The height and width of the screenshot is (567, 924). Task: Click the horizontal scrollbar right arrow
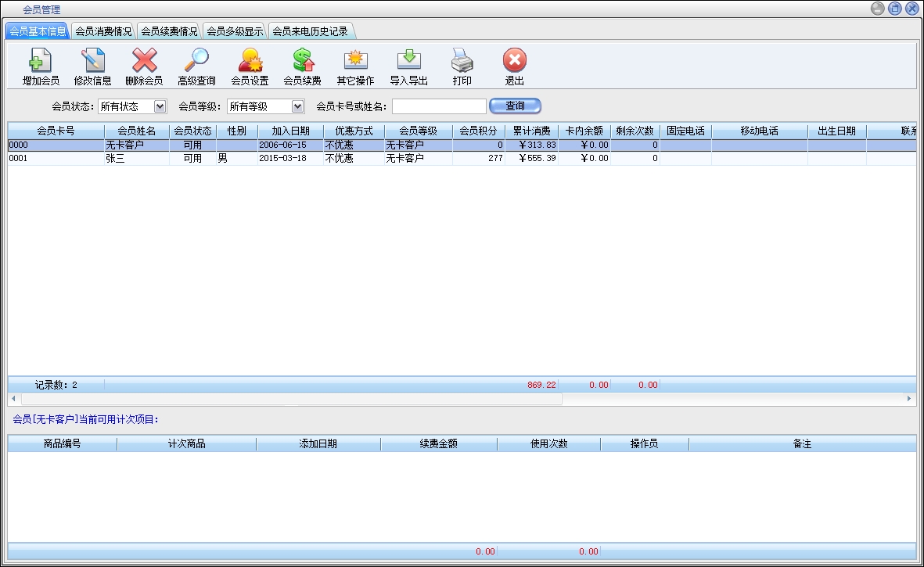point(909,399)
